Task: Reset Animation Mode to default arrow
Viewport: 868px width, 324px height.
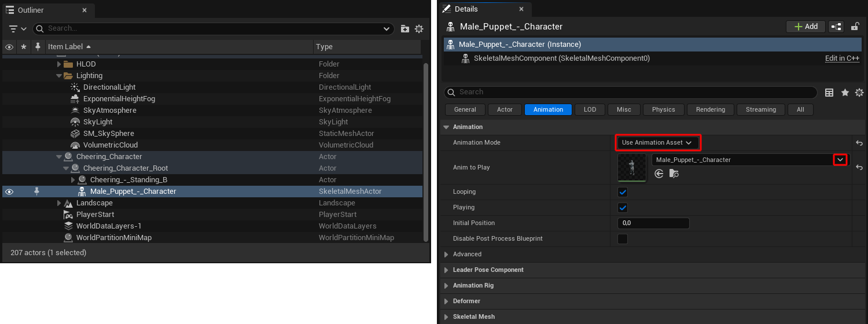Action: point(859,143)
